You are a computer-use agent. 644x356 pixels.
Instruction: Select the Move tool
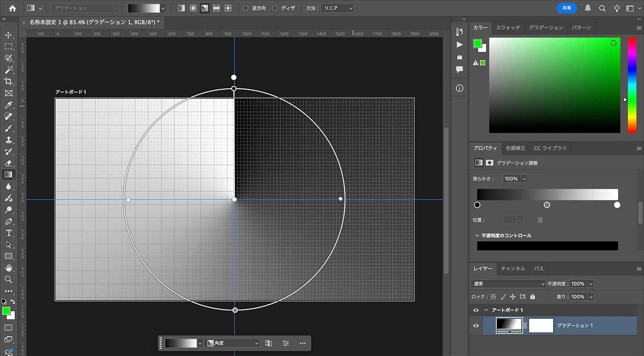click(x=8, y=35)
